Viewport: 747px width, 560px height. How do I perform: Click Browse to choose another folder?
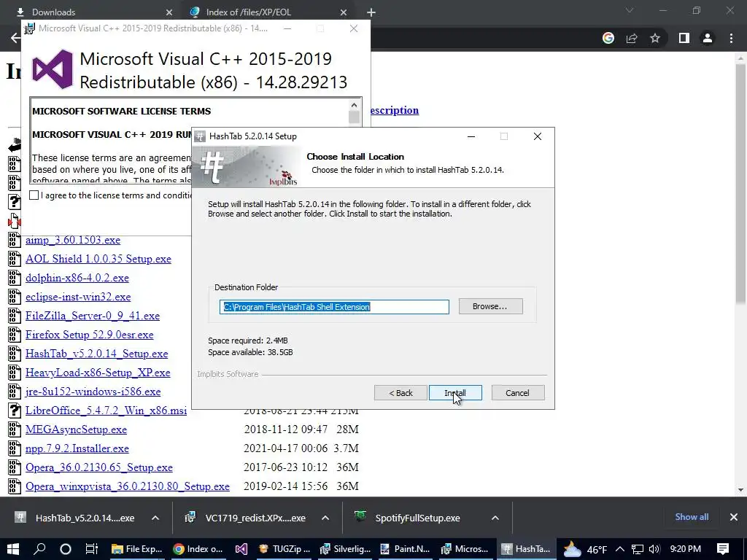point(490,306)
